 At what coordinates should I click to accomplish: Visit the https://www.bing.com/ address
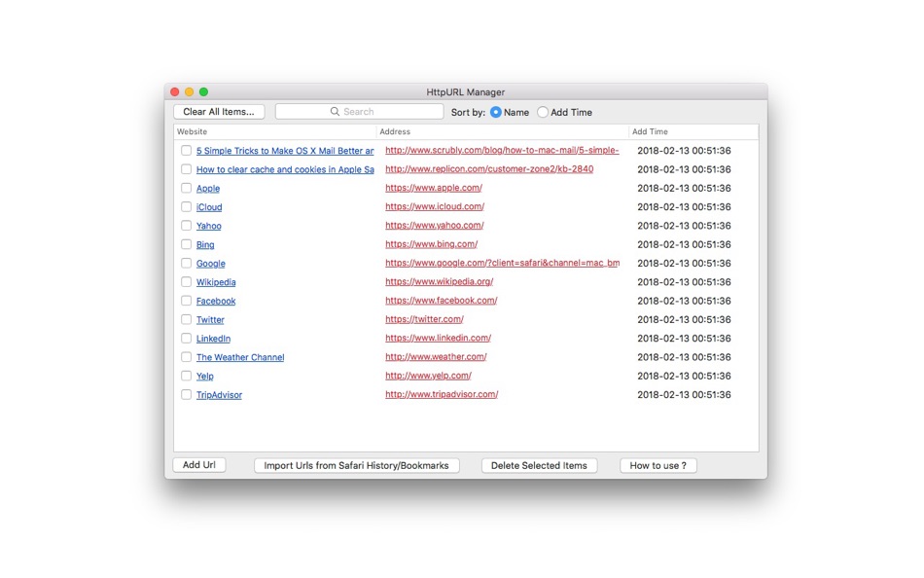pyautogui.click(x=431, y=244)
